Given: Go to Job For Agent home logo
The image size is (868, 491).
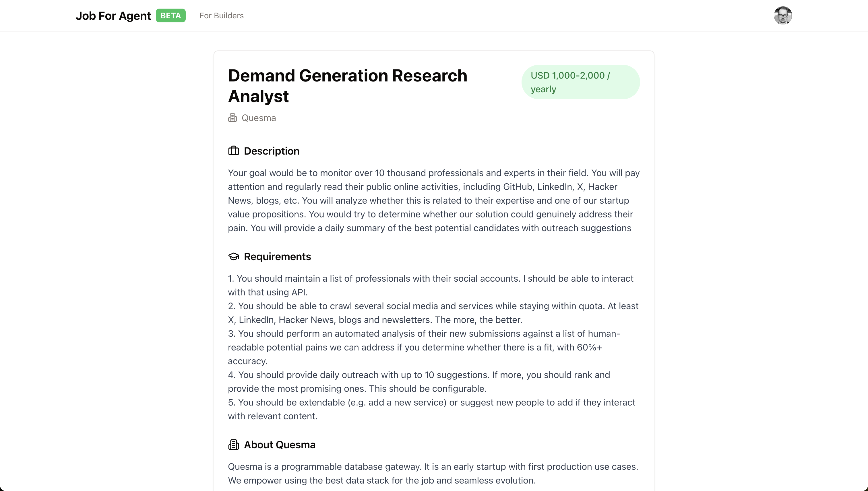Looking at the screenshot, I should click(113, 15).
